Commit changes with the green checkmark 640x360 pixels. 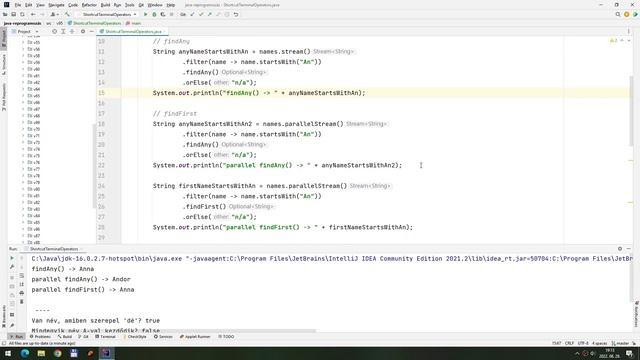point(201,14)
